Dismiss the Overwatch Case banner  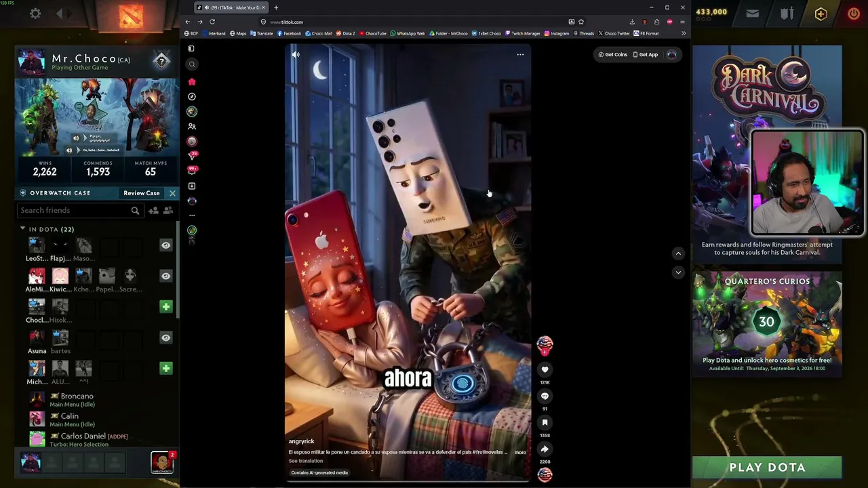172,193
